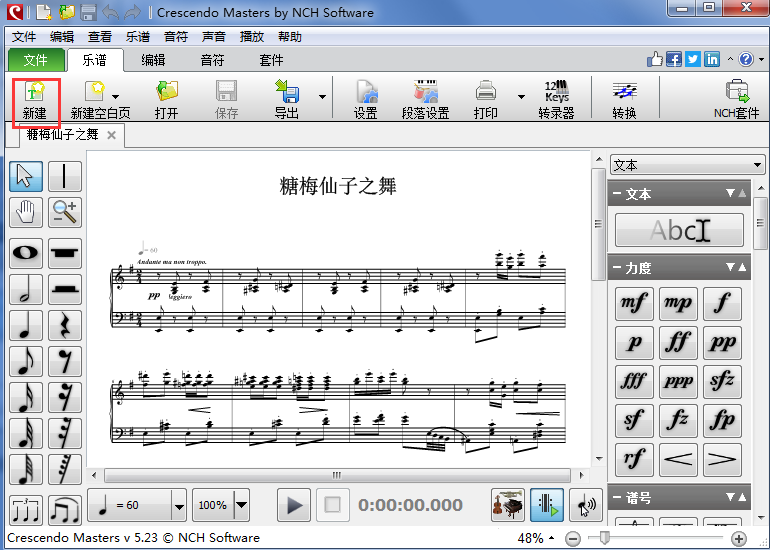Click the green 文件 ribbon tab

(x=36, y=60)
